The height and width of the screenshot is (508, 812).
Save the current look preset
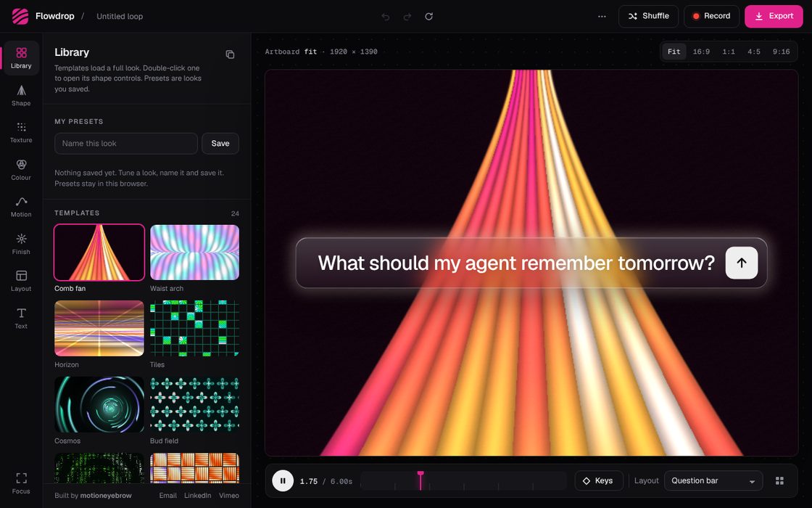(220, 144)
